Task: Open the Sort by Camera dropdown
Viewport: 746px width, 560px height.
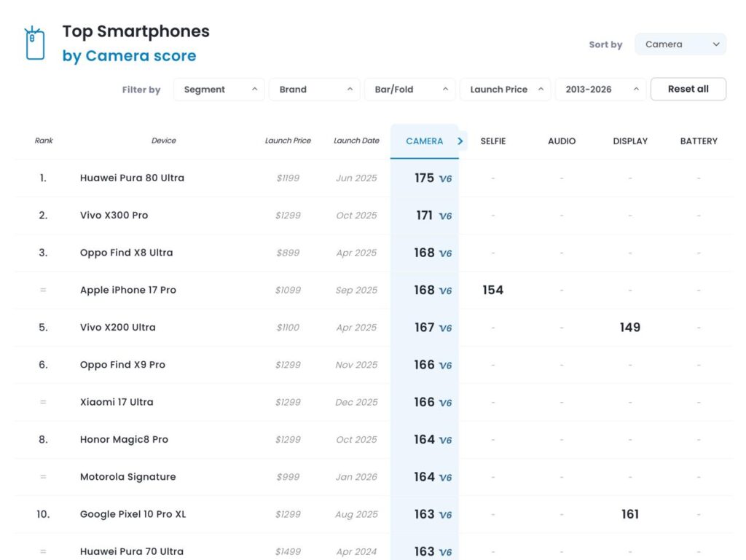Action: click(x=680, y=44)
